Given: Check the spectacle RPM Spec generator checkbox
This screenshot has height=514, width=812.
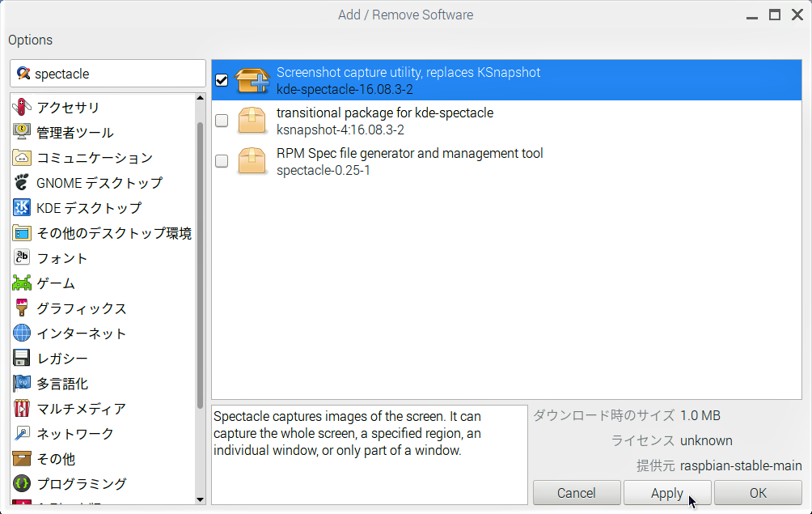Looking at the screenshot, I should [x=222, y=161].
